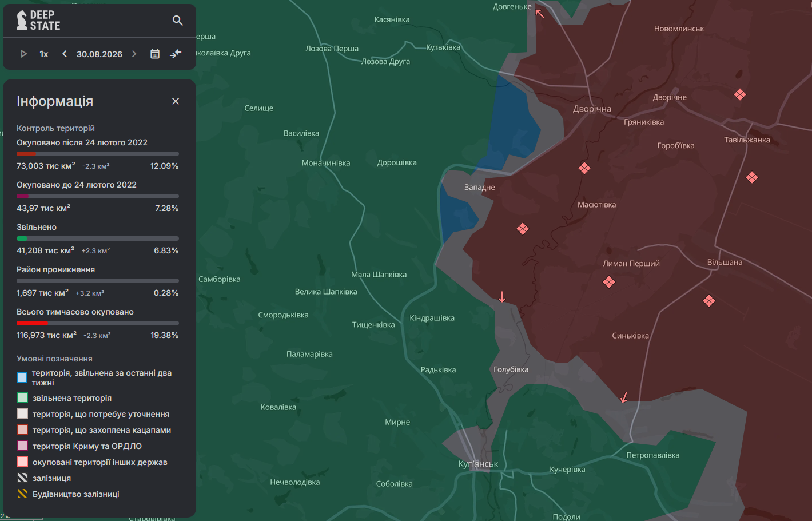Click the Голубівка label on the map
The height and width of the screenshot is (521, 812).
click(511, 369)
